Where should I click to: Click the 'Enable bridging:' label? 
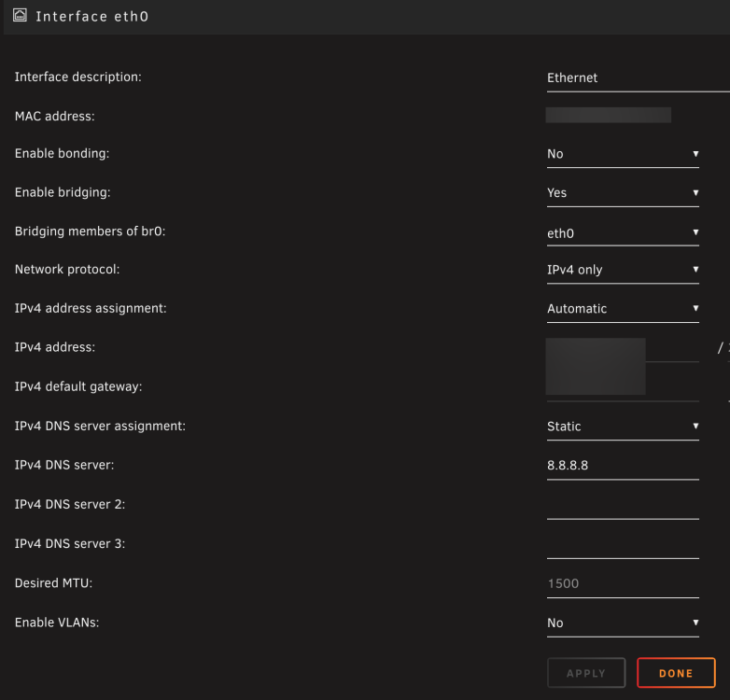(x=63, y=192)
